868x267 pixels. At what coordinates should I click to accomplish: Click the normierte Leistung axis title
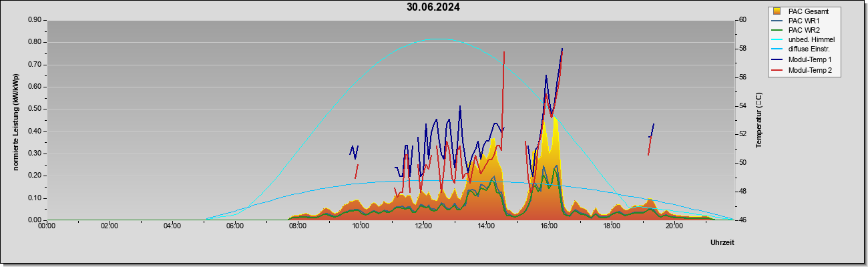pyautogui.click(x=15, y=121)
